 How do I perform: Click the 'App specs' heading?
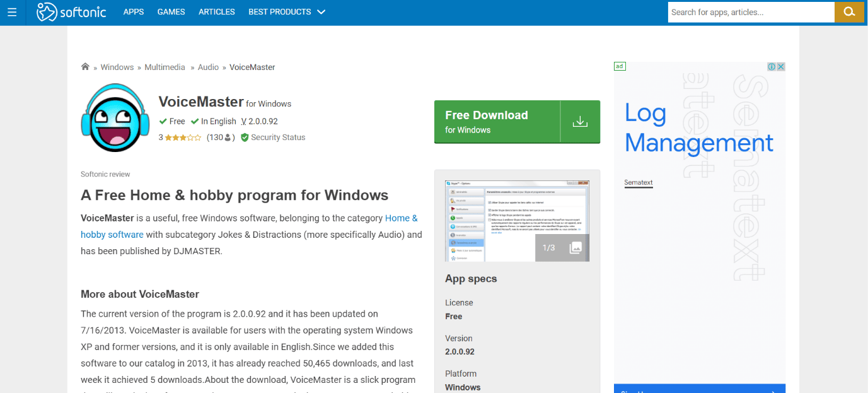(x=471, y=279)
